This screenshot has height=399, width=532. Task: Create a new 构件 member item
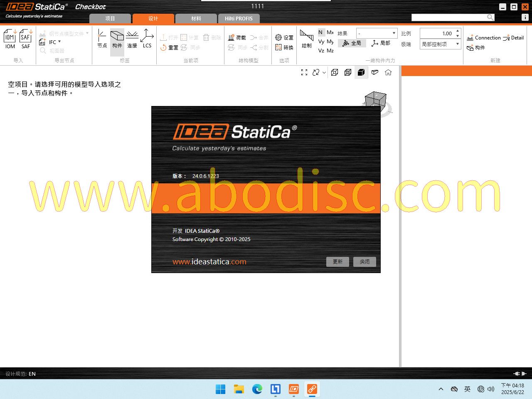point(476,48)
